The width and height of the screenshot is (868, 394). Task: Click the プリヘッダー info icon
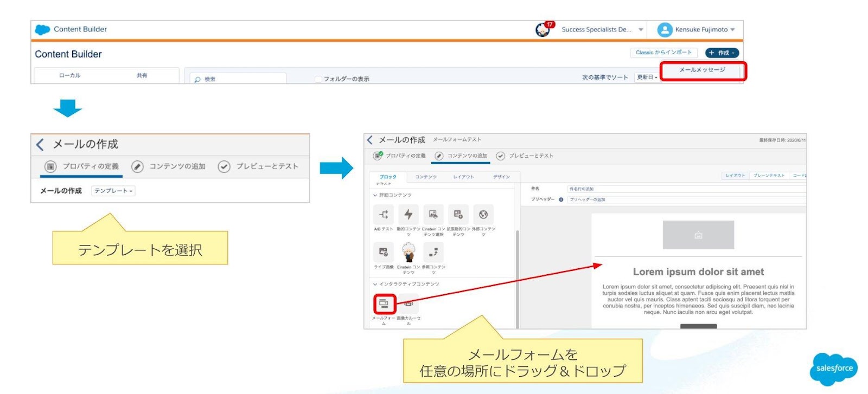point(561,199)
